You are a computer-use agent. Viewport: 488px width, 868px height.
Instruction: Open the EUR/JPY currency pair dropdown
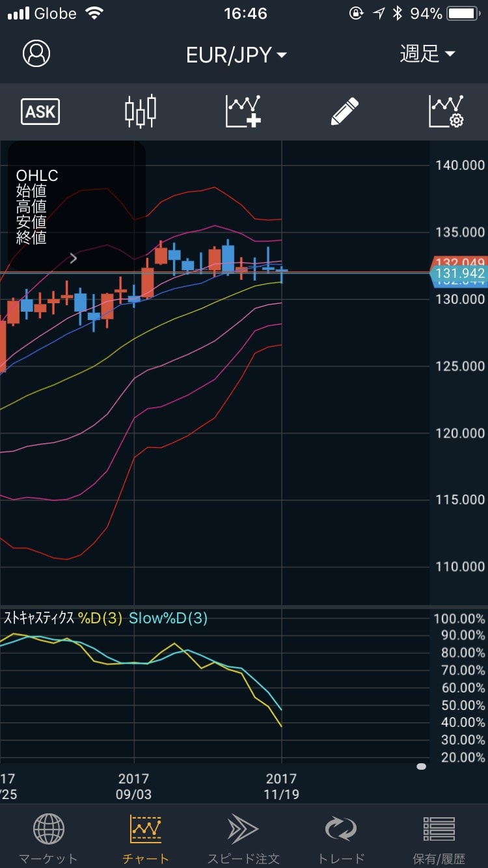(x=236, y=55)
